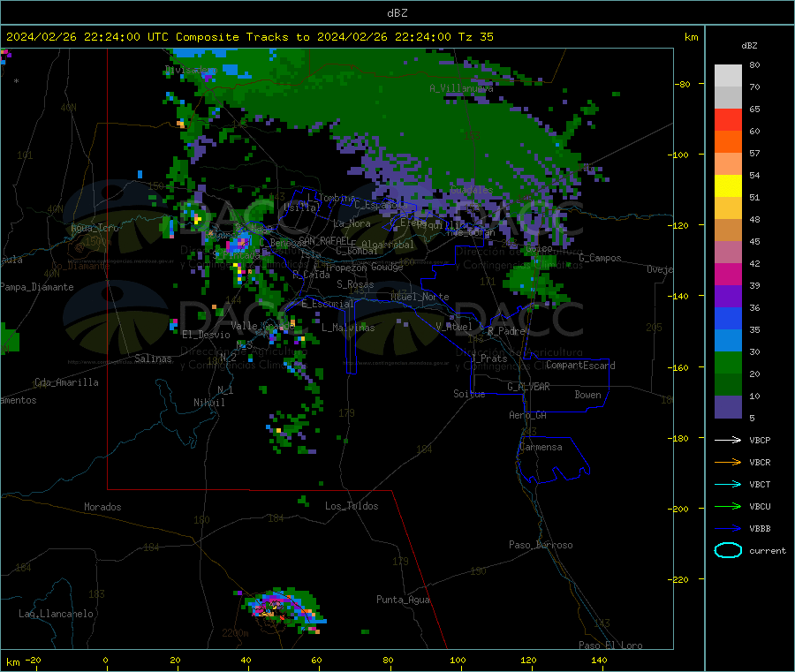Click the 'Pampa_Diamante' place label
This screenshot has height=672, width=795.
[36, 287]
